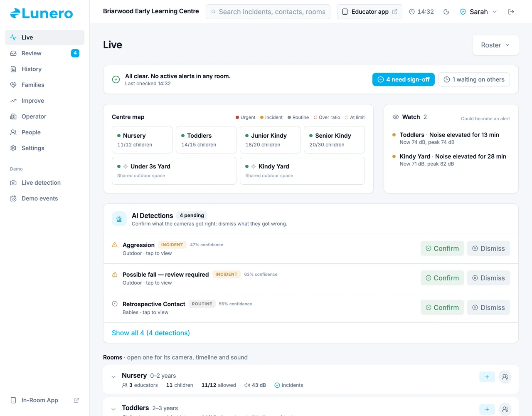Dismiss the Retrospective Contact detection
Image resolution: width=532 pixels, height=416 pixels.
click(x=488, y=307)
